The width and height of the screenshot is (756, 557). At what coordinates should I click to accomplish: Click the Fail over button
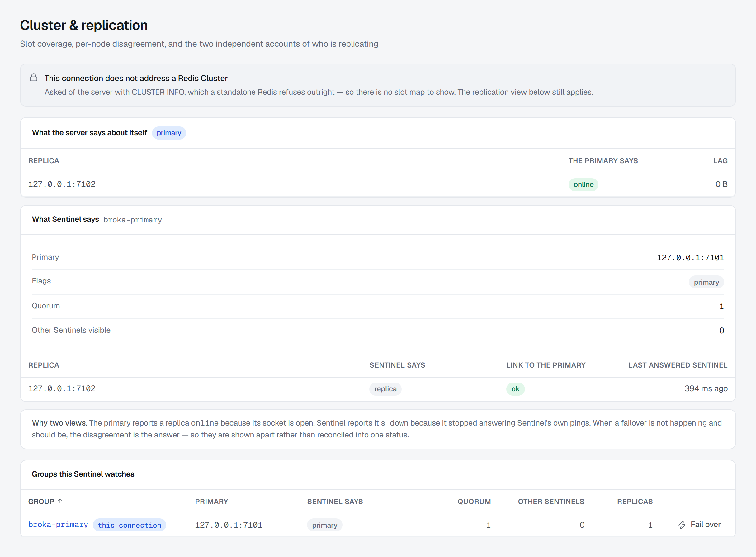(x=699, y=525)
